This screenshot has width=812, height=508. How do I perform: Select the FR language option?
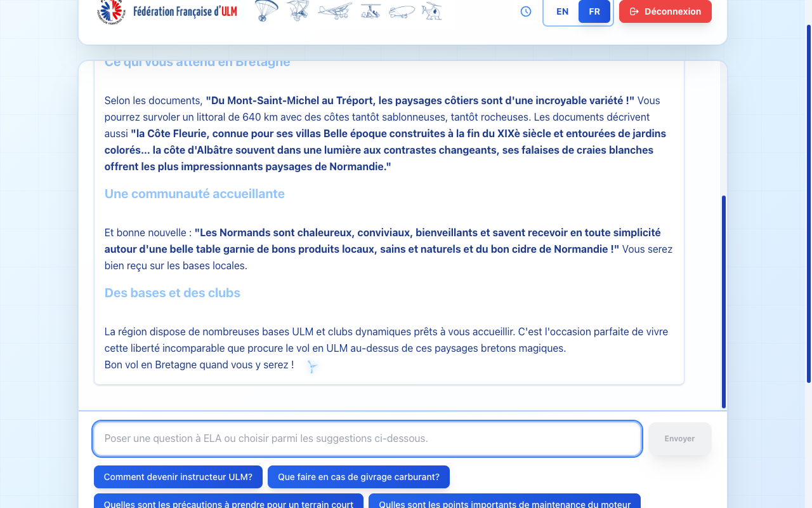tap(594, 11)
